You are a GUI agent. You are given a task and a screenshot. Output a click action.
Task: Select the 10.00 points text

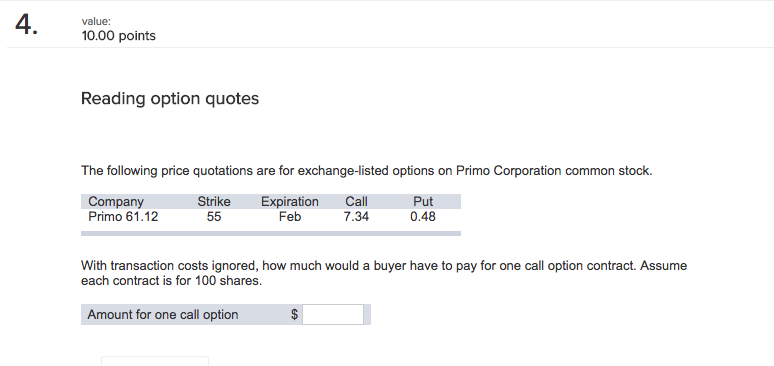pyautogui.click(x=118, y=36)
